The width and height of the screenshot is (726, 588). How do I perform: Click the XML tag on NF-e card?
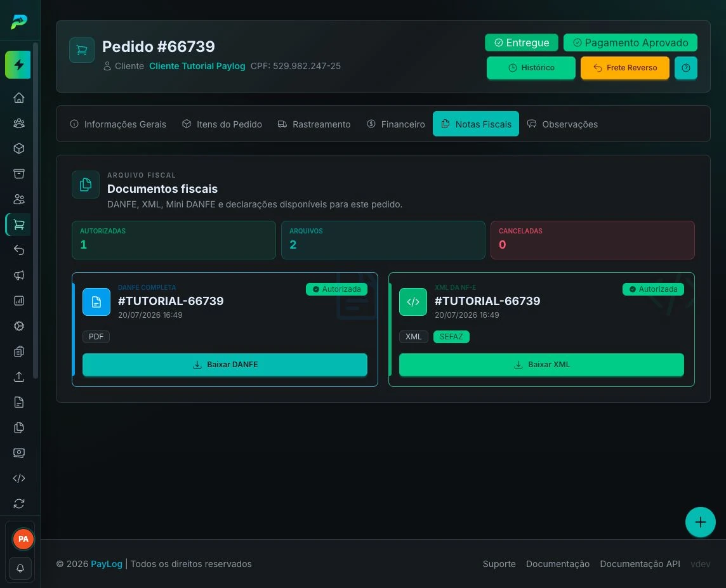pos(414,337)
